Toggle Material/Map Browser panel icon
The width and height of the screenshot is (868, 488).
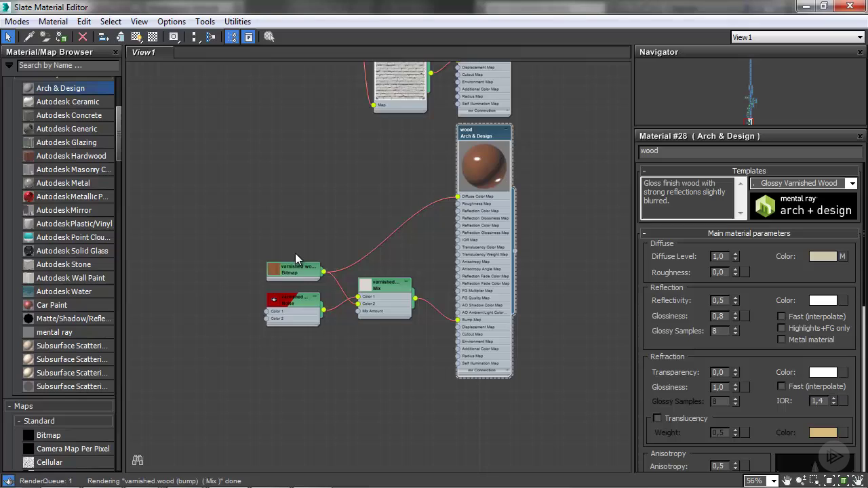[232, 37]
